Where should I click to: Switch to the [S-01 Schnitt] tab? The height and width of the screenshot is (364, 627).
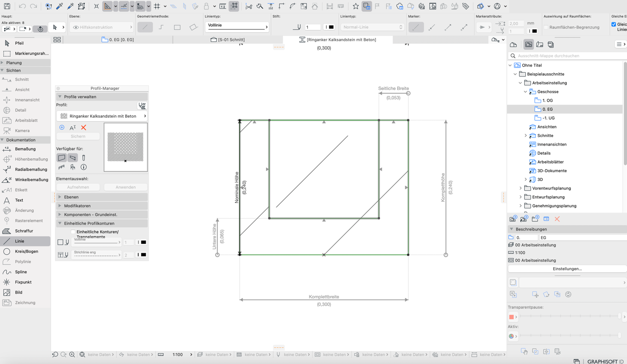(228, 40)
